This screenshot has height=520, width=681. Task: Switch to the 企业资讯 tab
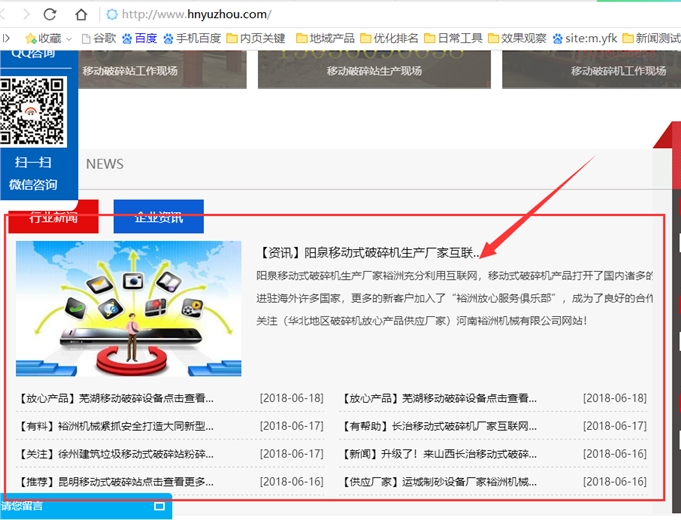(x=159, y=216)
